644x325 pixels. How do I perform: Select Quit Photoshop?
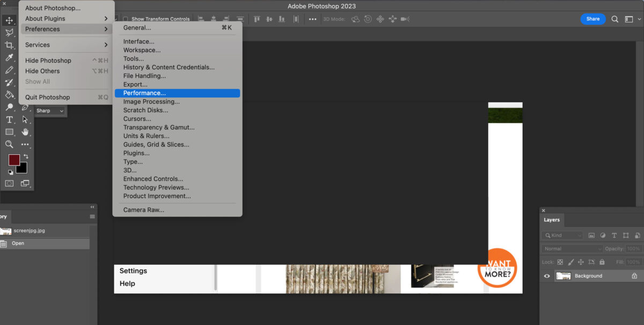click(47, 97)
